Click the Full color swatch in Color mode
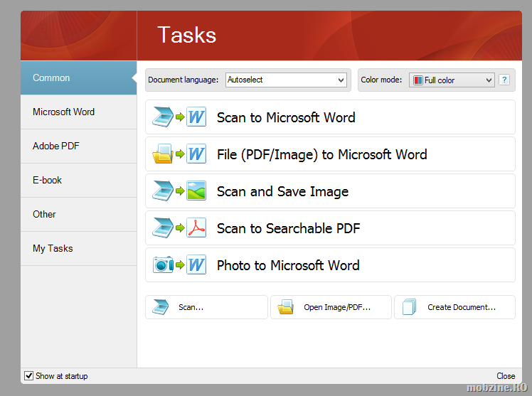The image size is (532, 396). 418,80
